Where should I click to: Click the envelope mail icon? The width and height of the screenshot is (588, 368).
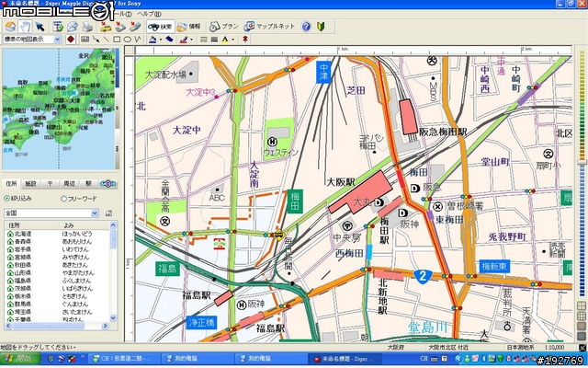73,27
